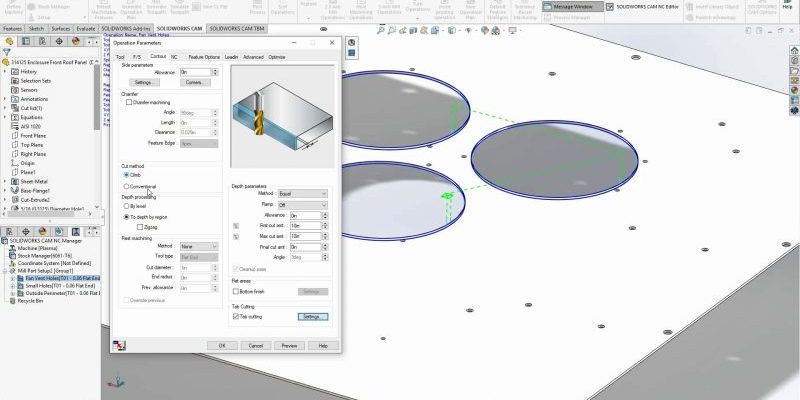Switch to the Feature Options tab

pos(204,57)
